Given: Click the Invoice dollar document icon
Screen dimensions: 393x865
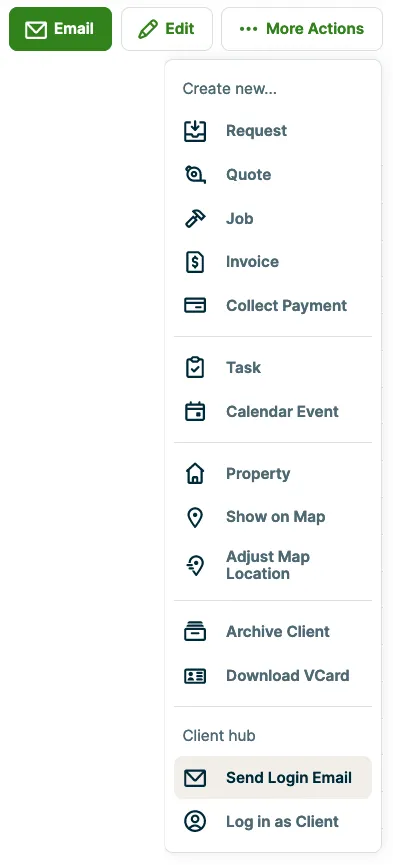Looking at the screenshot, I should 195,261.
